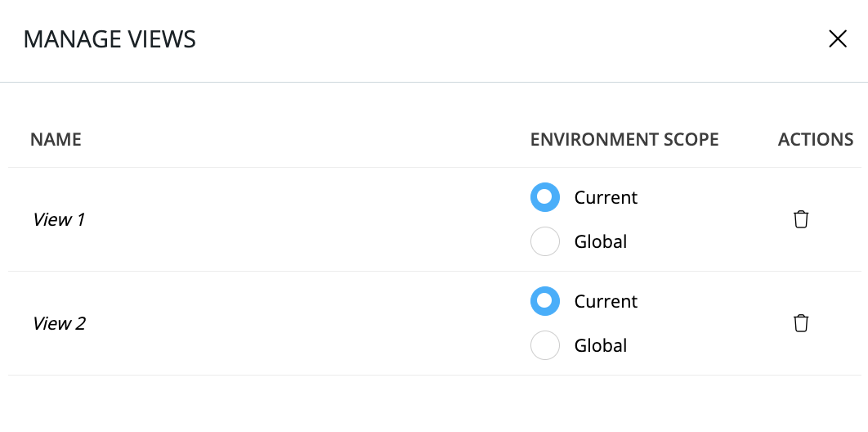Click the ENVIRONMENT SCOPE column header
868x432 pixels.
pyautogui.click(x=624, y=139)
